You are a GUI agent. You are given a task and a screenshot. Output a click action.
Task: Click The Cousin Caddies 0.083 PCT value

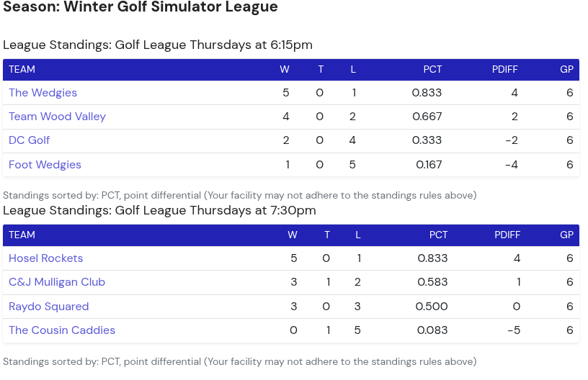click(432, 330)
